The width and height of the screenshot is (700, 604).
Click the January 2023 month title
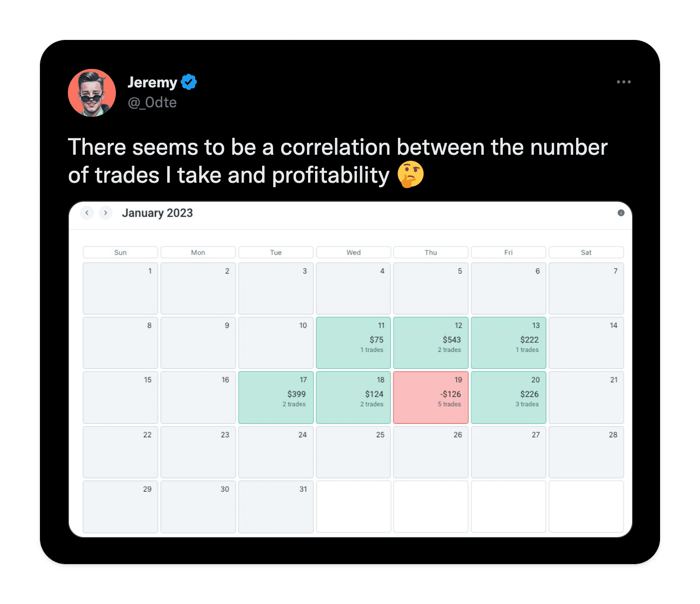tap(157, 213)
